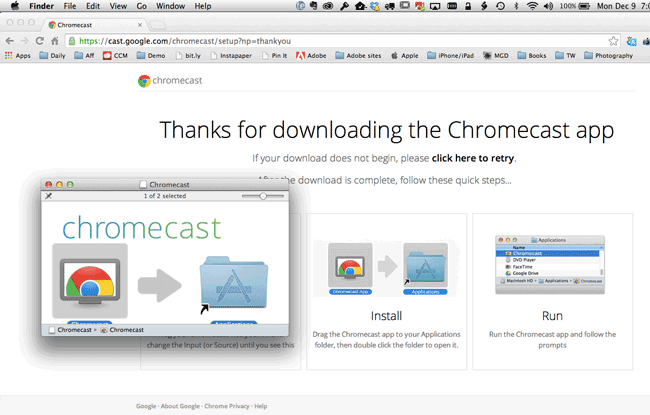Open the Creative Cloud menu bar icon
Screen dimensions: 650x415
point(328,6)
